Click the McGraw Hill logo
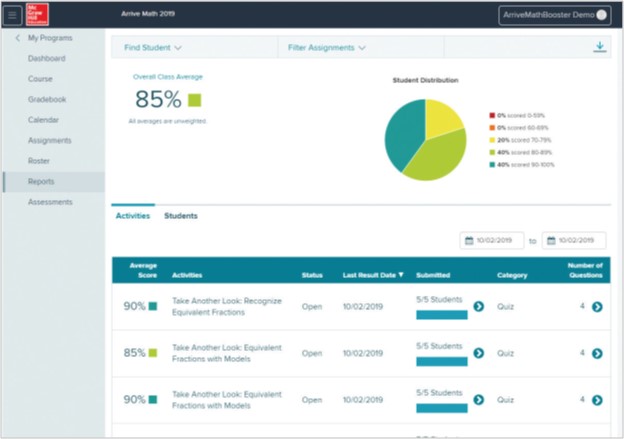 pos(37,14)
